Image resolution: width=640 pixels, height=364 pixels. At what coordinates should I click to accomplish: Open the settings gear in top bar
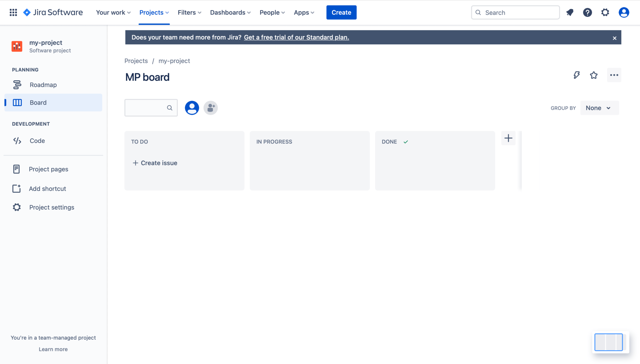(605, 12)
